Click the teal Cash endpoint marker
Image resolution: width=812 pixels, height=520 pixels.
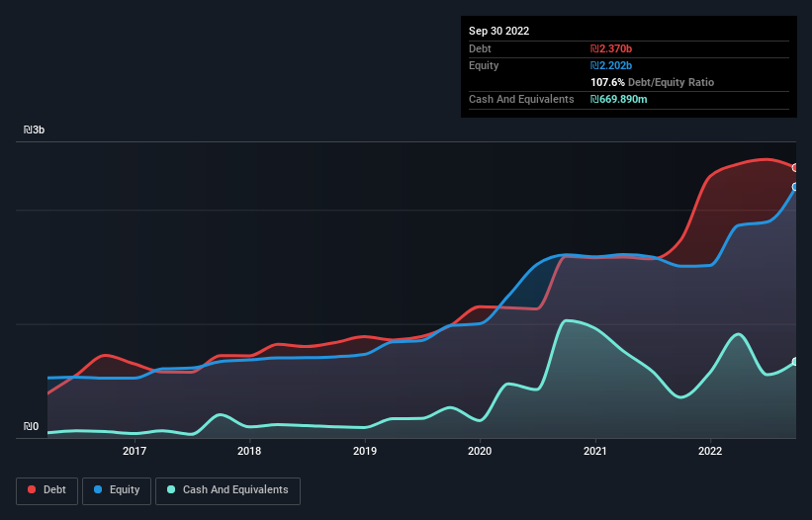click(795, 362)
